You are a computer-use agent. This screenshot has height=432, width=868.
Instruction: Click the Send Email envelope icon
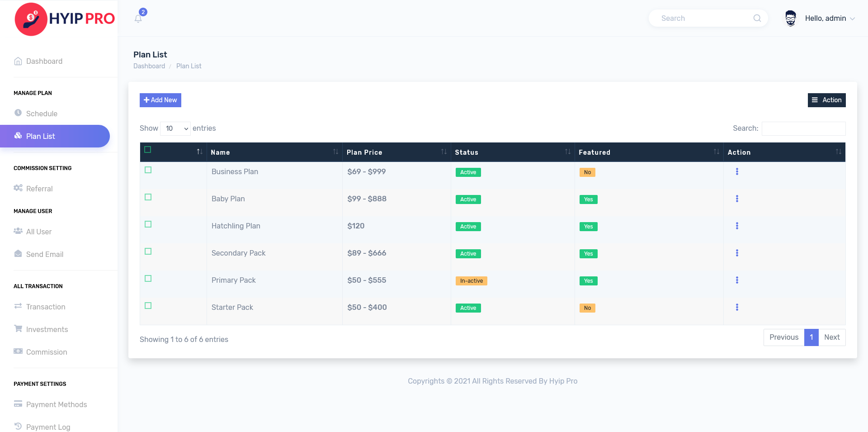18,254
